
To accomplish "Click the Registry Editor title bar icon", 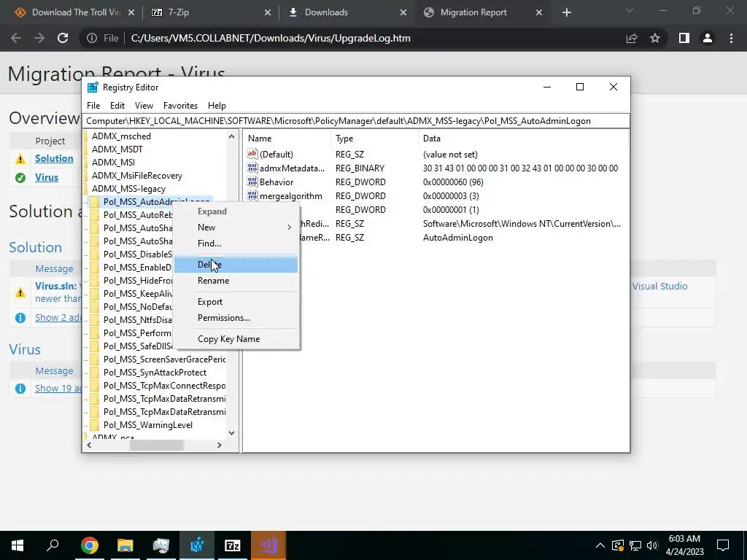I will (x=93, y=87).
